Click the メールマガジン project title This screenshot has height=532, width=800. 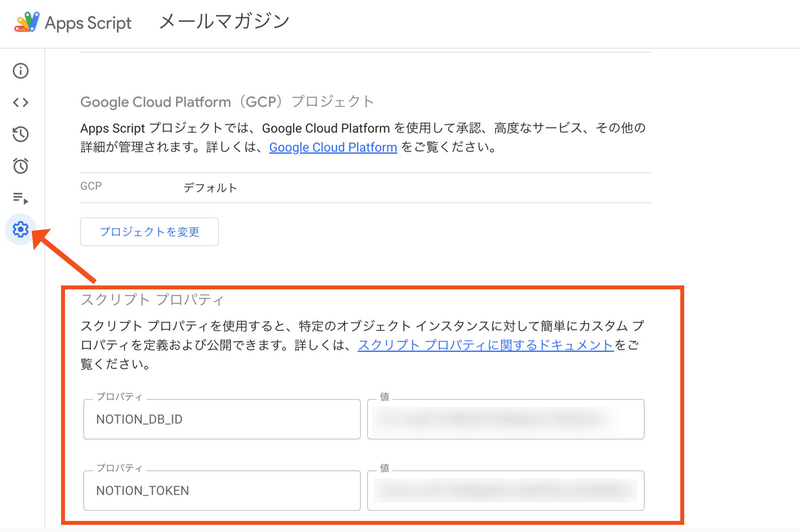[x=224, y=21]
